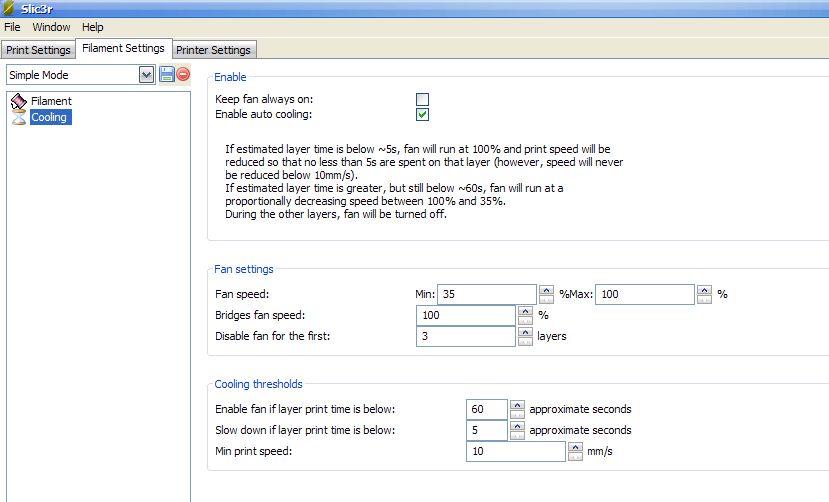Image resolution: width=829 pixels, height=502 pixels.
Task: Click the Fan settings group heading
Action: [x=244, y=269]
